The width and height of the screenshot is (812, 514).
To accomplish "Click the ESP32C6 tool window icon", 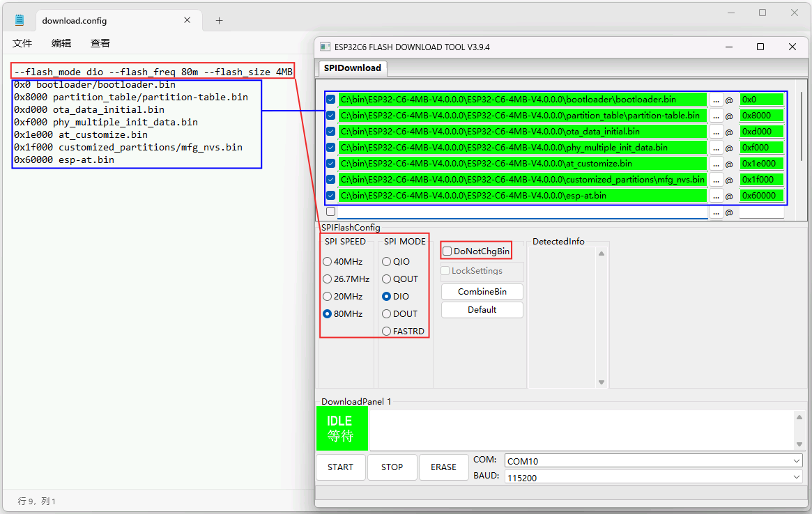I will (x=325, y=47).
